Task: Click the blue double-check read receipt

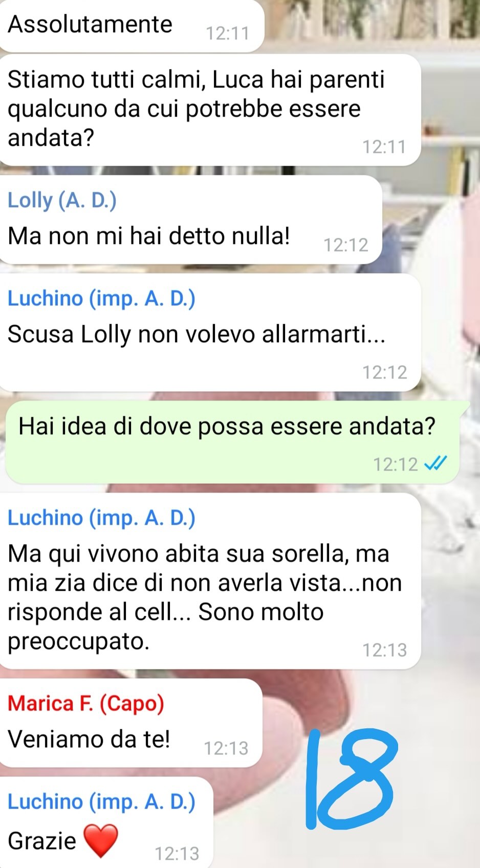Action: [x=436, y=463]
